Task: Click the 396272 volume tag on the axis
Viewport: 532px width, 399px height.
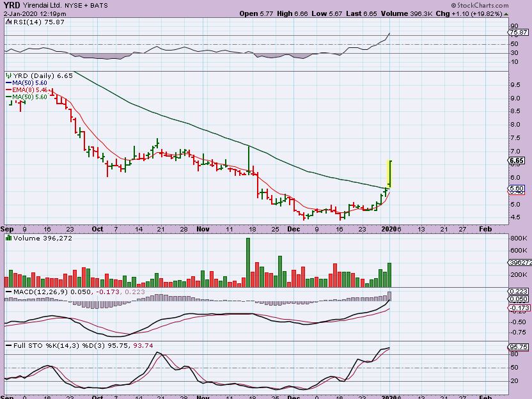Action: coord(520,262)
